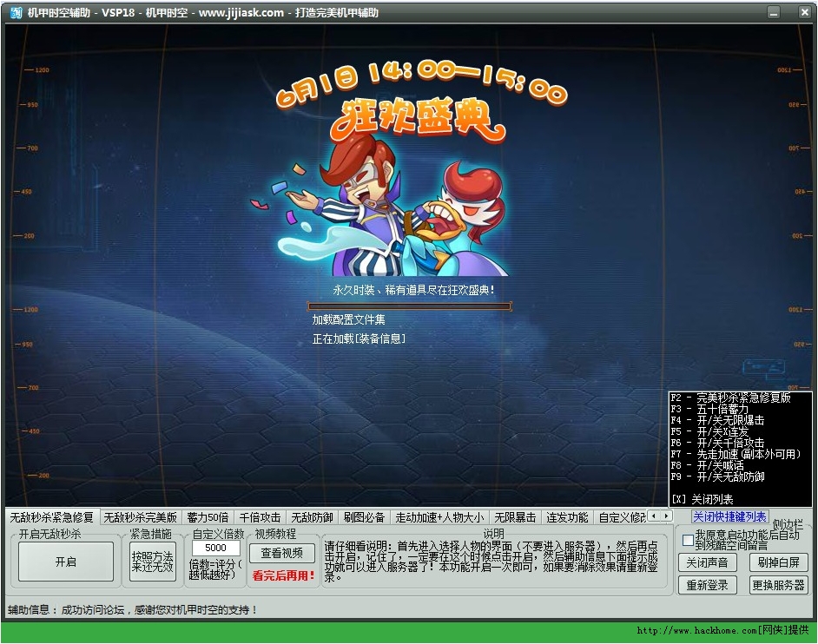Click the F2 完美秒杀紧急修复版 hotkey line
Image resolution: width=818 pixels, height=644 pixels.
point(730,398)
